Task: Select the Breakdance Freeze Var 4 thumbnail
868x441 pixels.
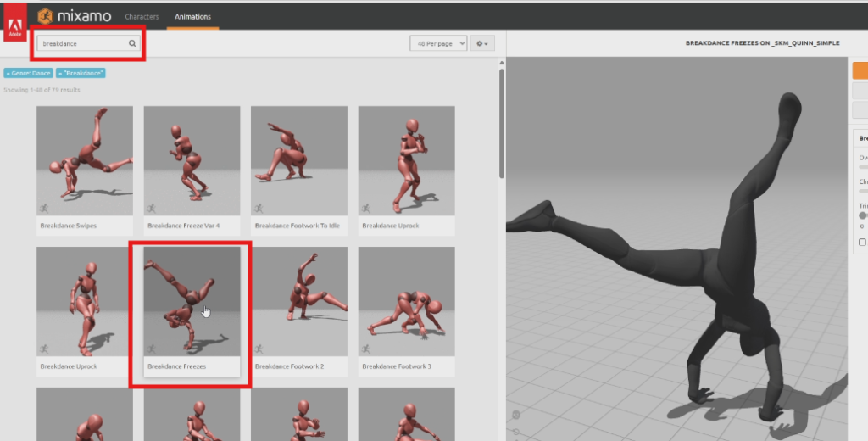Action: coord(192,160)
